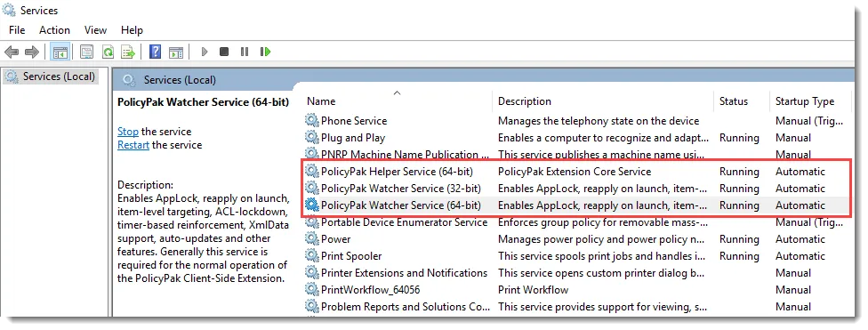
Task: Select Printer Extensions and Notifications name
Action: point(404,273)
